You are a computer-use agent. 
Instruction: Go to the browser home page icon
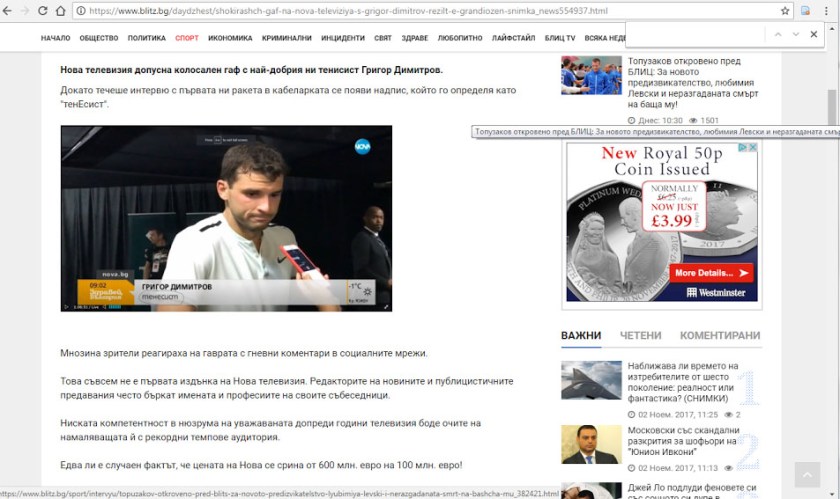[61, 10]
